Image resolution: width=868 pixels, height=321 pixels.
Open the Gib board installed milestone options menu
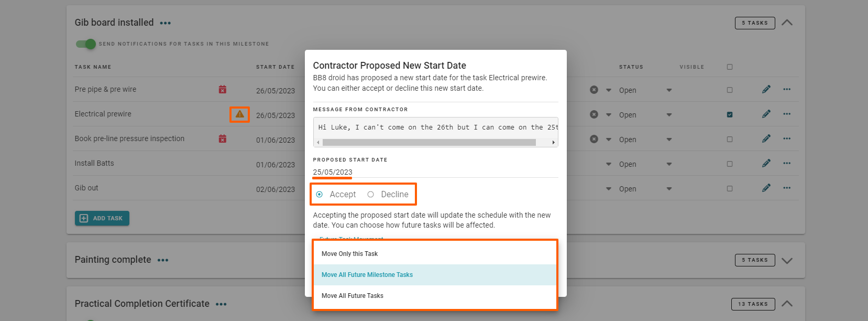(x=166, y=23)
